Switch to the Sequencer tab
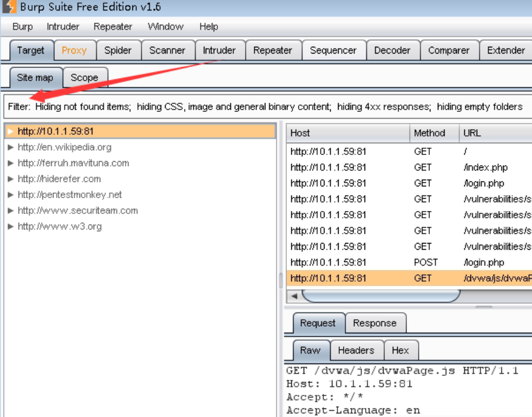This screenshot has height=417, width=532. pyautogui.click(x=333, y=50)
